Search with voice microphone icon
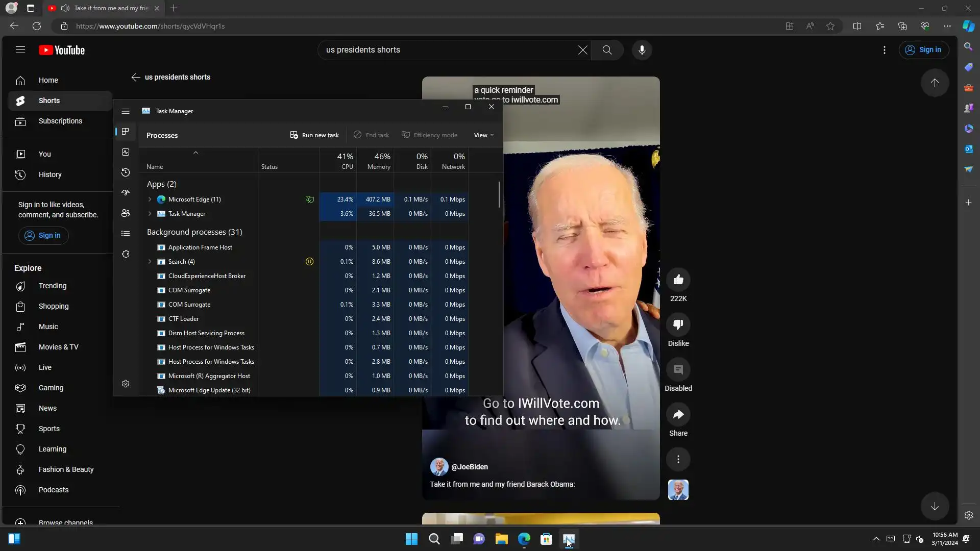980x551 pixels. (x=642, y=50)
